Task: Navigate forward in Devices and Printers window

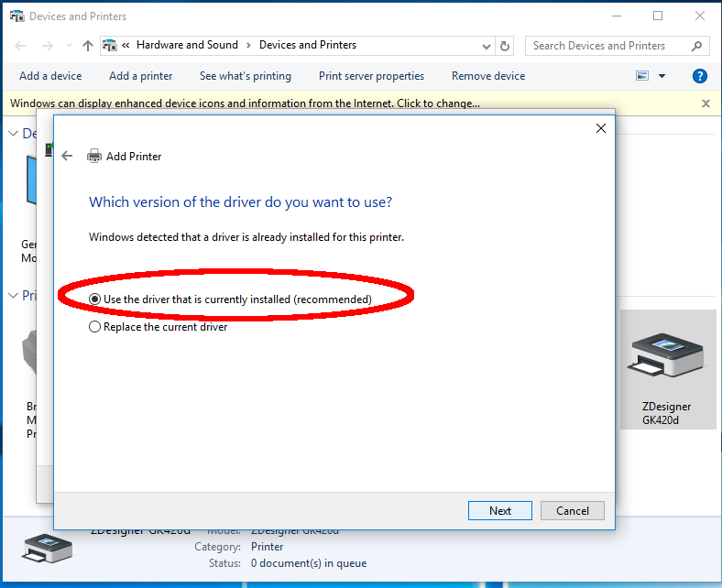Action: click(47, 46)
